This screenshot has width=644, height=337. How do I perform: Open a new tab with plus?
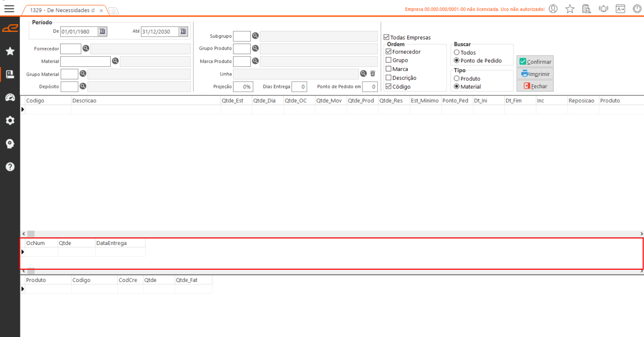(114, 11)
